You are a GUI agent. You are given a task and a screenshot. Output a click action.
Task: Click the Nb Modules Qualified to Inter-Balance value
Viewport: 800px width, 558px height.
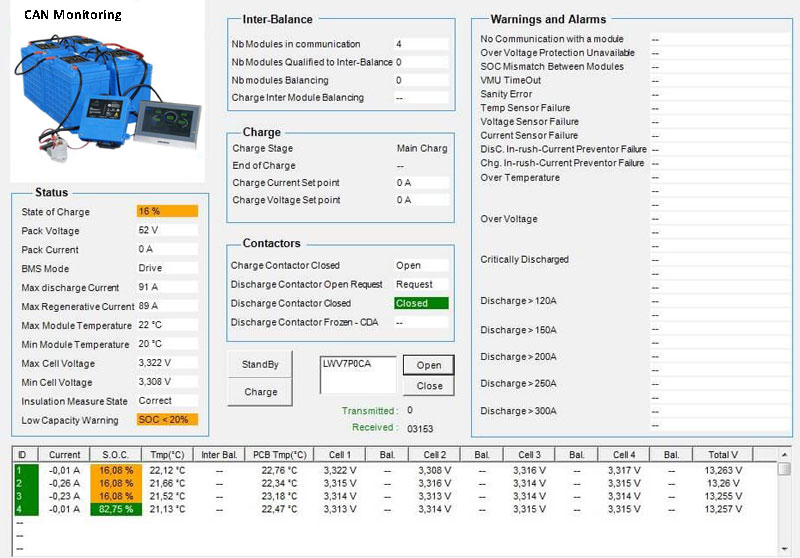(x=421, y=62)
